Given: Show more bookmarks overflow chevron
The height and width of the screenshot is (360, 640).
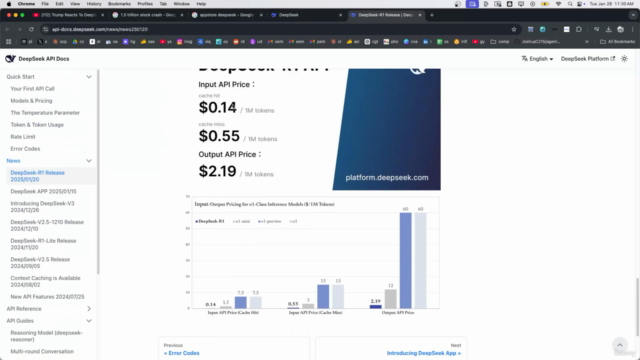Looking at the screenshot, I should point(587,42).
